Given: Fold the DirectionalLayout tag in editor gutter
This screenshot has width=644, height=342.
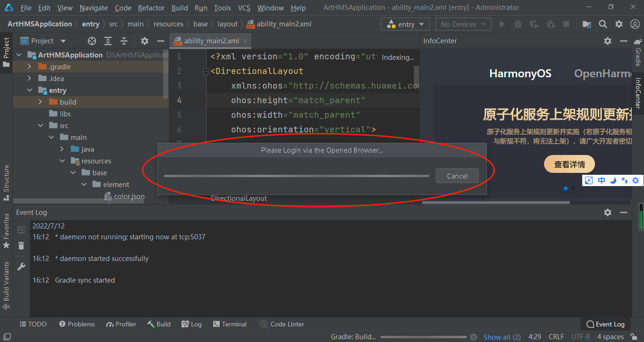Looking at the screenshot, I should pos(206,72).
